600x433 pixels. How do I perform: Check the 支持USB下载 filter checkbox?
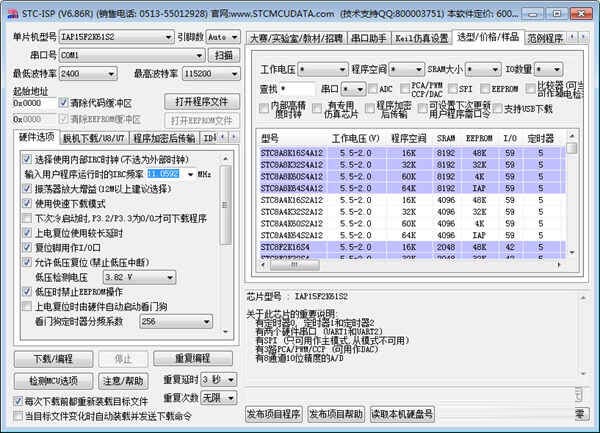[x=497, y=108]
